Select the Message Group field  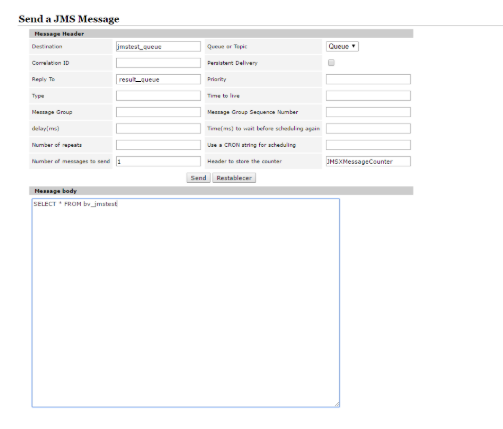[158, 112]
